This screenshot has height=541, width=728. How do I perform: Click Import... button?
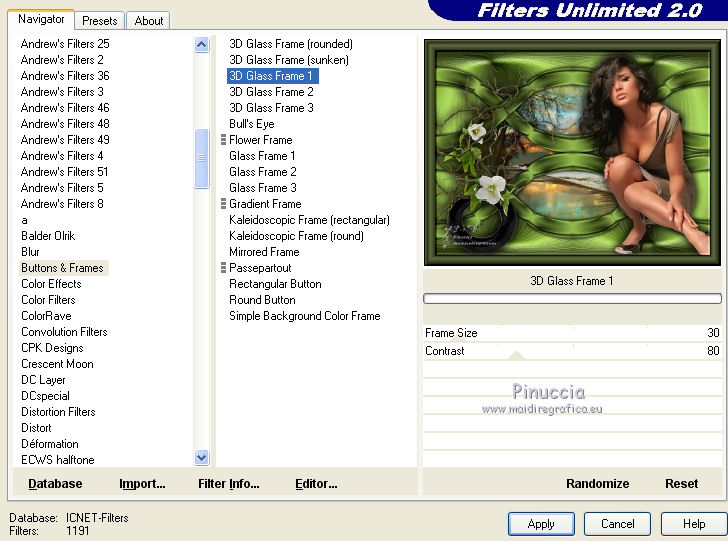(142, 484)
